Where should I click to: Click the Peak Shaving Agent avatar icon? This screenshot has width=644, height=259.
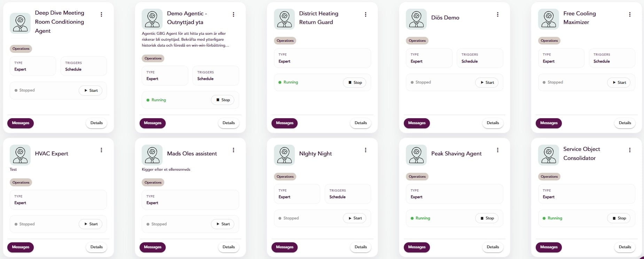tap(416, 155)
